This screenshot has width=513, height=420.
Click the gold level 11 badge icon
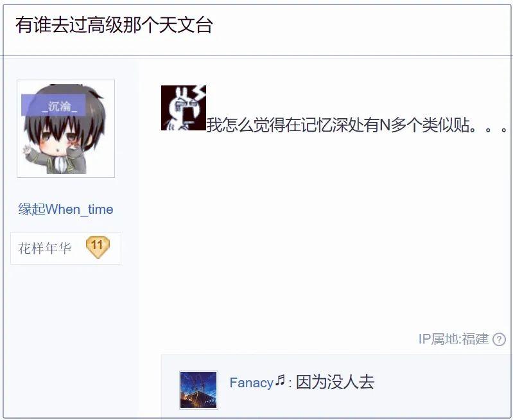[x=98, y=247]
